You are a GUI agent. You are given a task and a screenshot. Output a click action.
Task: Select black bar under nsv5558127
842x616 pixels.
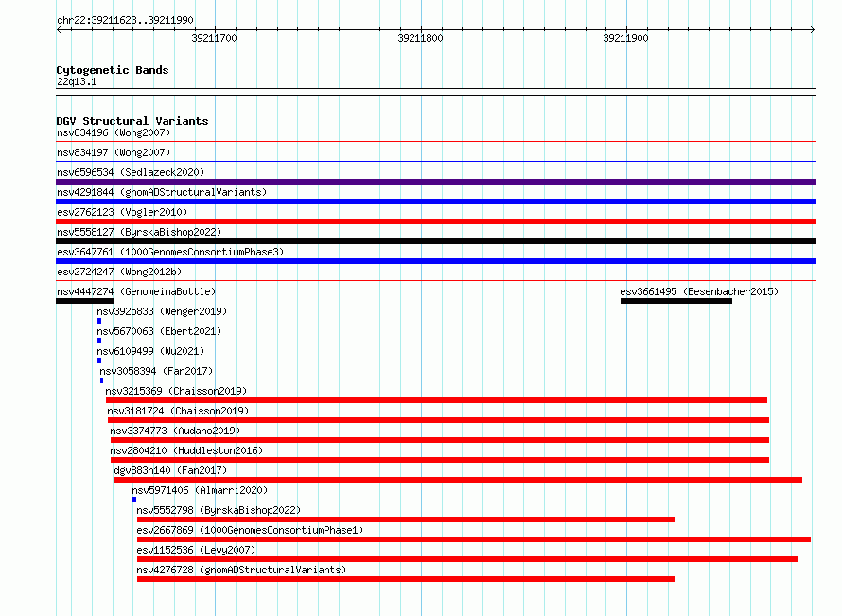435,241
